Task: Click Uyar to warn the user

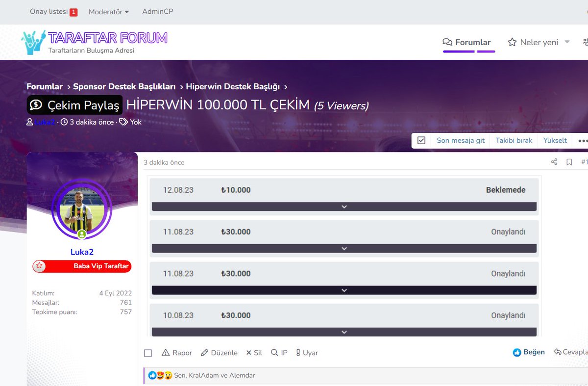Action: 307,353
